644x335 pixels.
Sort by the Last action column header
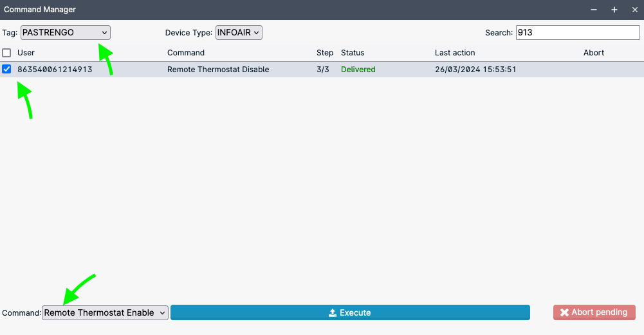(455, 53)
